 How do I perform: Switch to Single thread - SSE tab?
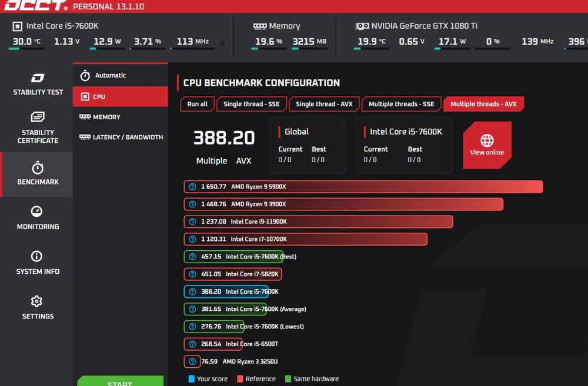[251, 104]
